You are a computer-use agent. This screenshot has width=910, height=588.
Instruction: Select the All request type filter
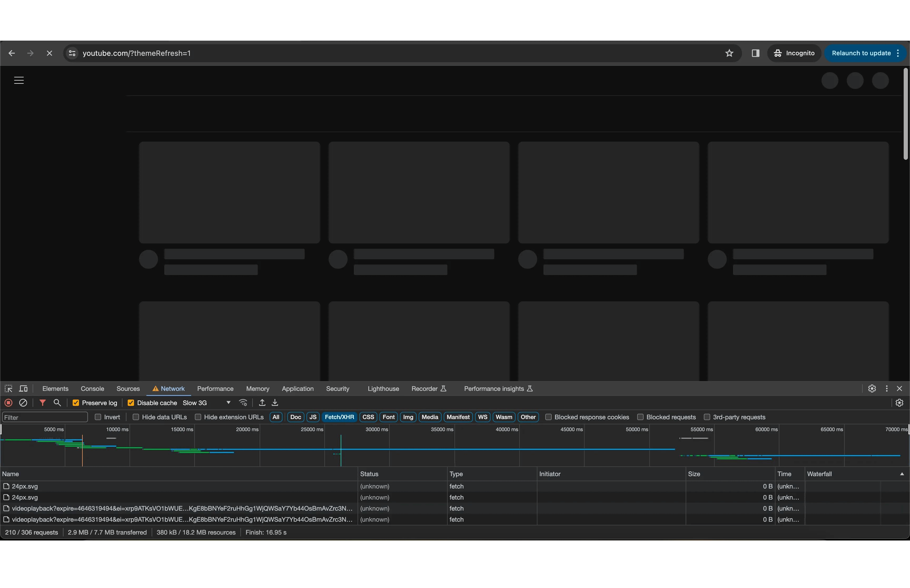click(x=276, y=417)
